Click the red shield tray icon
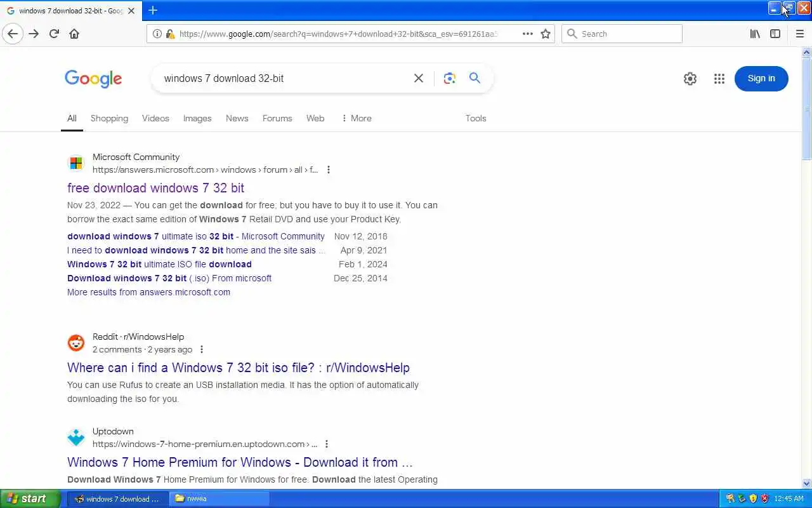Viewport: 812px width, 508px height. (764, 498)
